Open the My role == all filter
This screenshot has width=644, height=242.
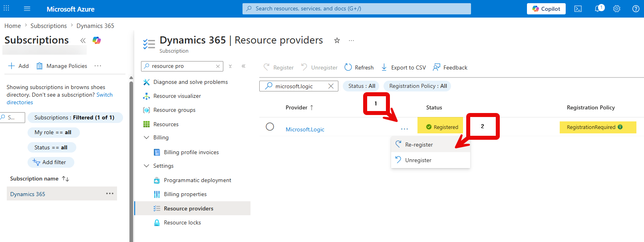tap(53, 132)
